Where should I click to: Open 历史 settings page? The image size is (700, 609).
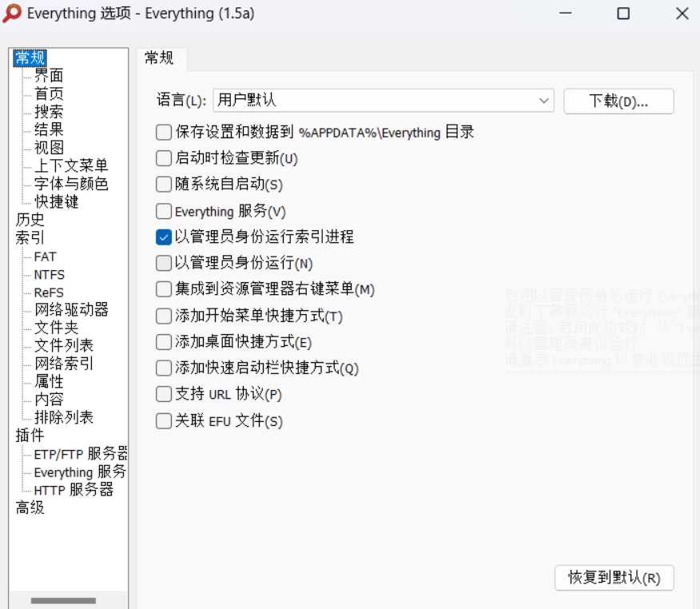pyautogui.click(x=30, y=220)
